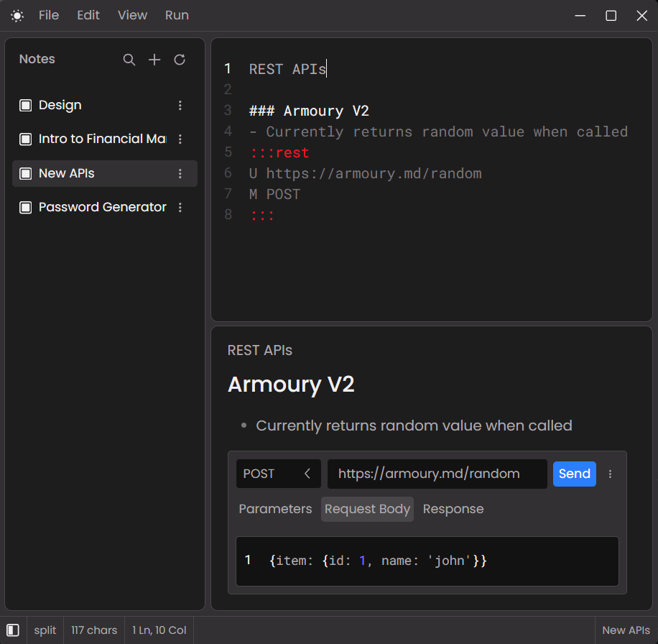Toggle the light/dark theme sun icon
Viewport: 658px width, 644px height.
point(17,16)
